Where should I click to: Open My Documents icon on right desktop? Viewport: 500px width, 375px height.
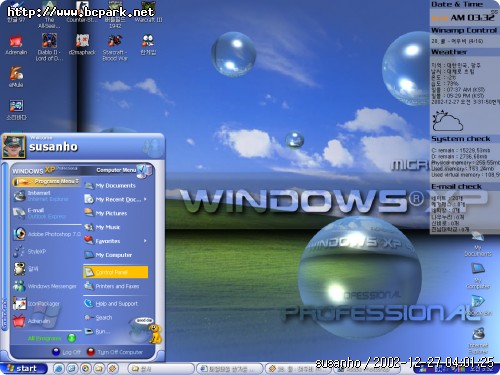(x=478, y=245)
